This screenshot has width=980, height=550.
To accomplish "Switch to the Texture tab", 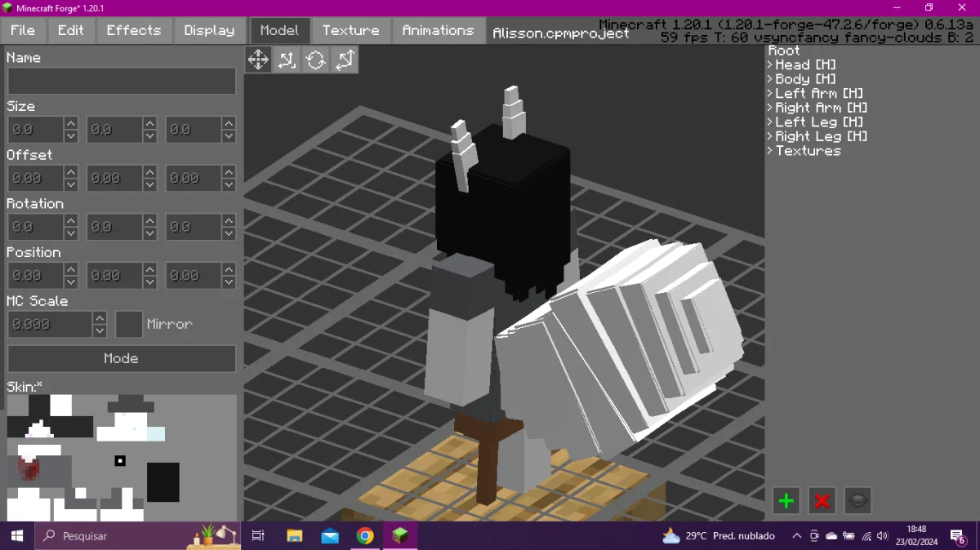I will tap(350, 30).
